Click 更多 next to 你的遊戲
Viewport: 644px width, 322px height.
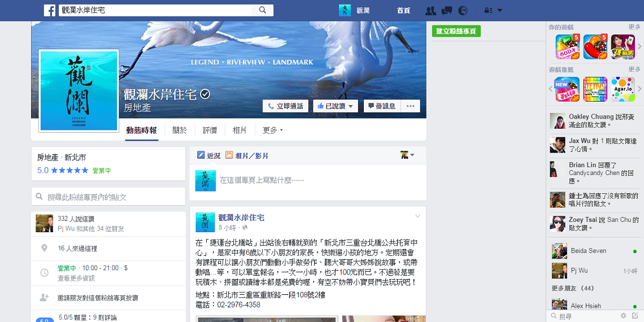pyautogui.click(x=634, y=27)
